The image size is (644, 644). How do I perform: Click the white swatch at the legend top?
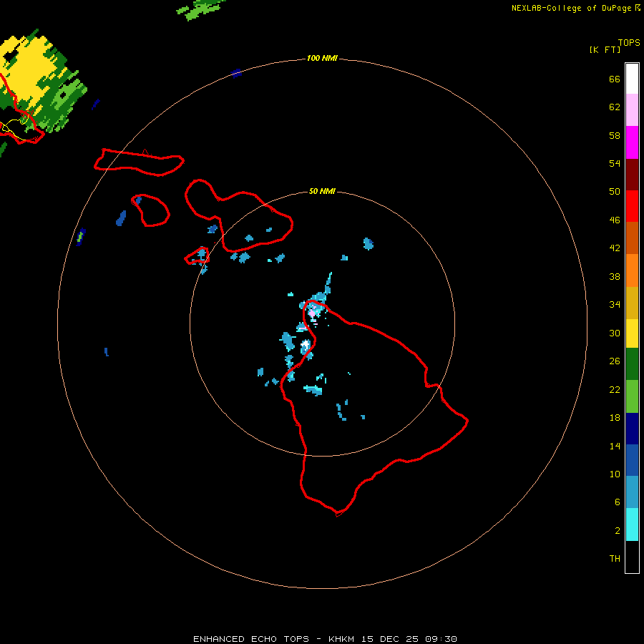(632, 79)
